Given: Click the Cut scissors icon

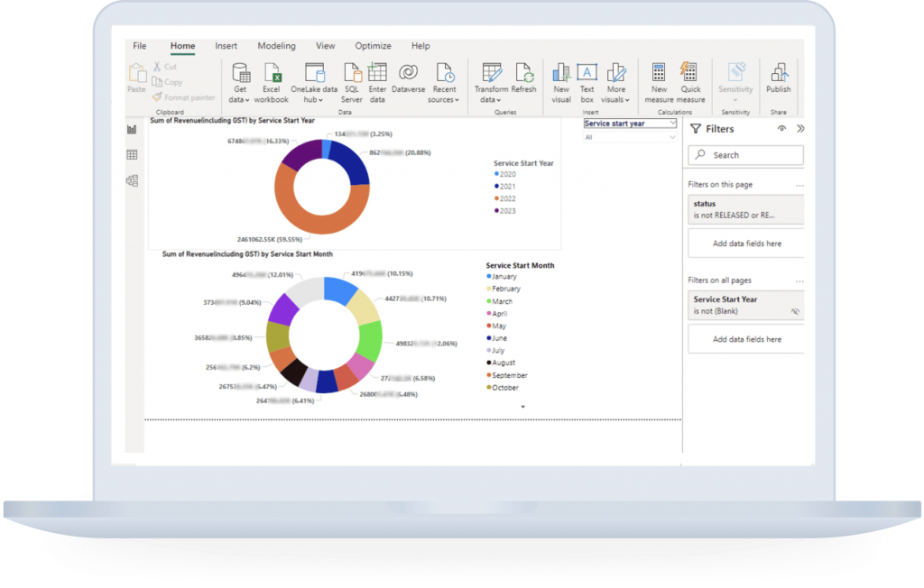Looking at the screenshot, I should 157,67.
